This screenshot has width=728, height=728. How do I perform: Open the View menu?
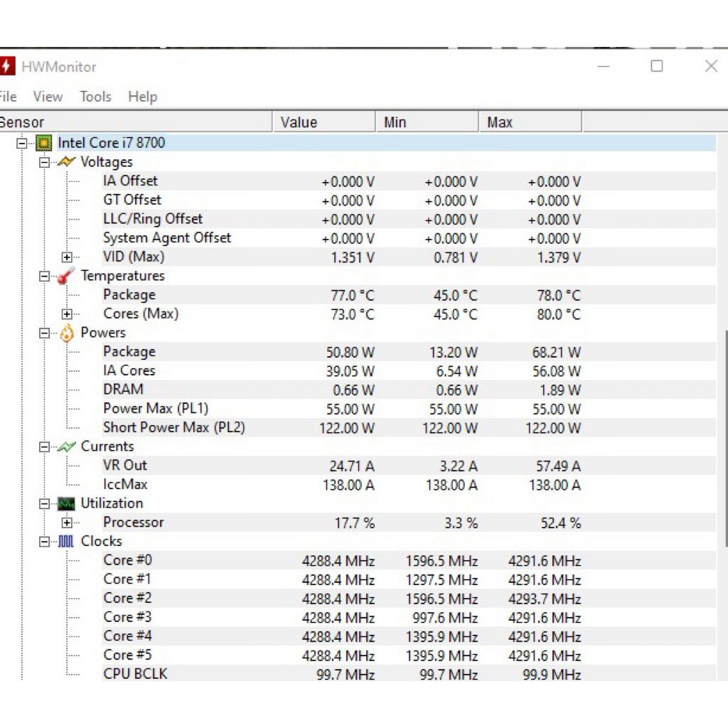pyautogui.click(x=48, y=97)
